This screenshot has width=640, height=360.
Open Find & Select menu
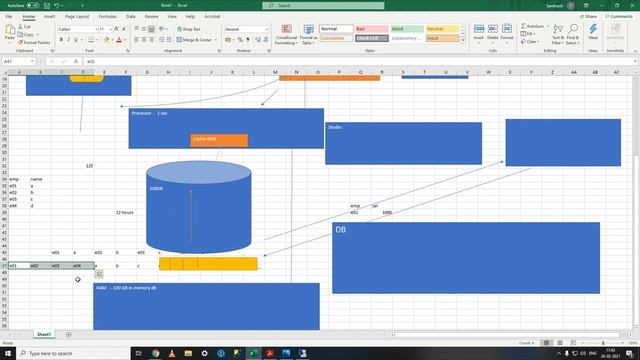(x=573, y=34)
